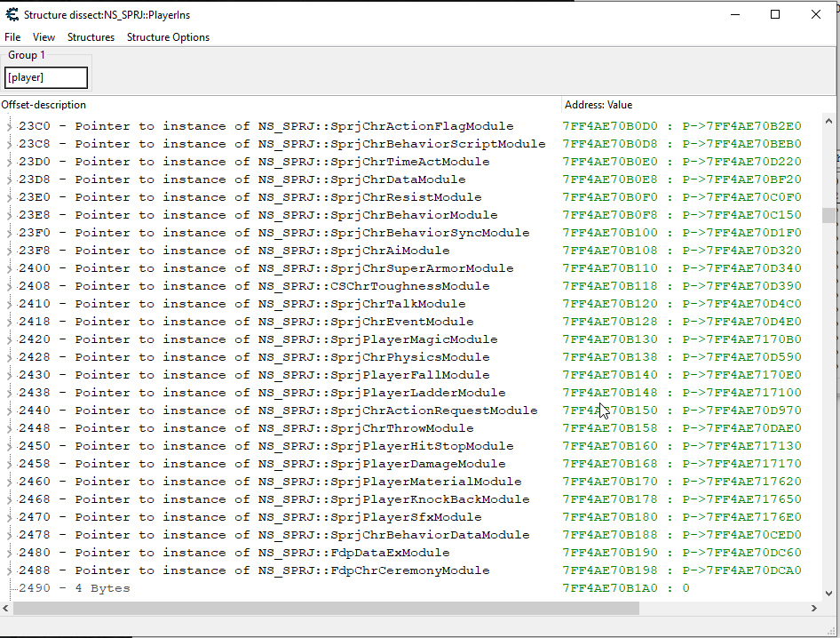The width and height of the screenshot is (840, 638).
Task: Expand the SprjChrDataModule pointer entry
Action: point(10,179)
